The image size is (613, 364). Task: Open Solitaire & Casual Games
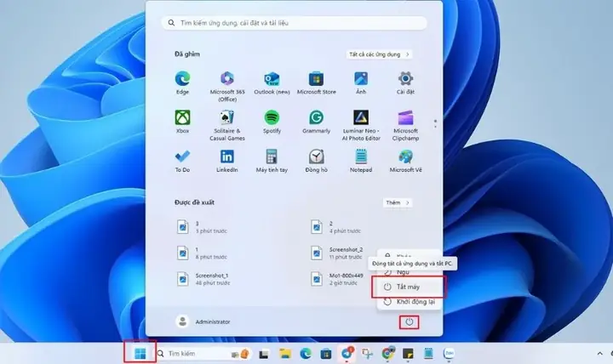[x=227, y=125]
